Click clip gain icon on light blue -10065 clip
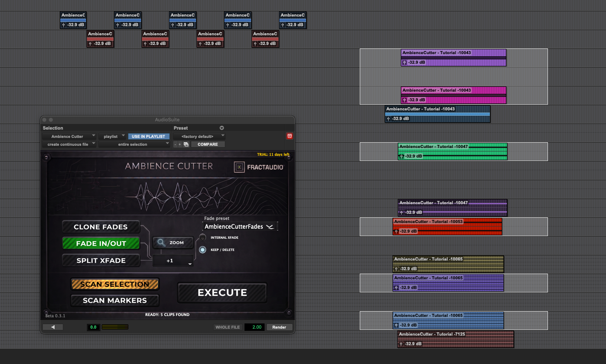Viewport: 606px width, 364px height. (396, 325)
